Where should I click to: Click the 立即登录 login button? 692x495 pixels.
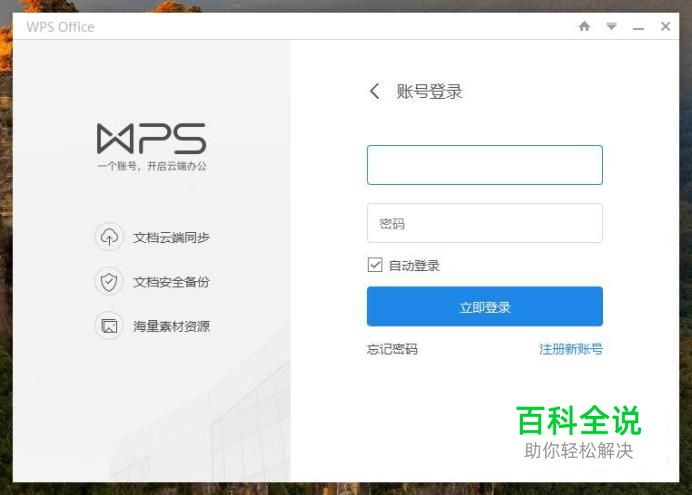point(485,307)
